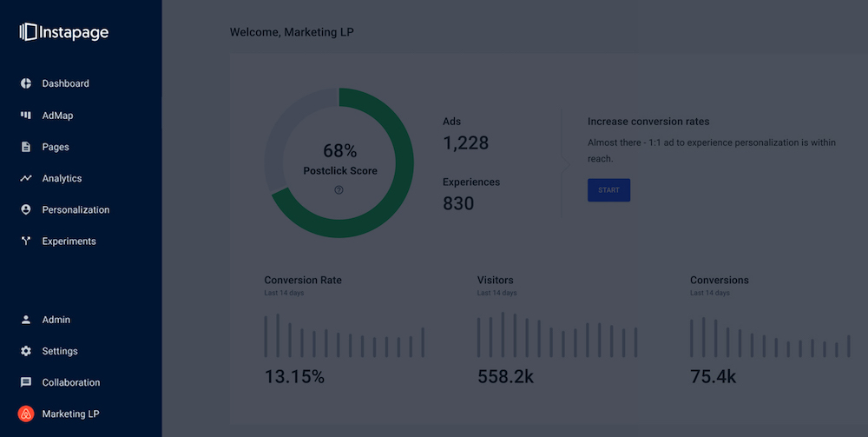868x437 pixels.
Task: Click Last 14 days under Visitors
Action: click(497, 293)
